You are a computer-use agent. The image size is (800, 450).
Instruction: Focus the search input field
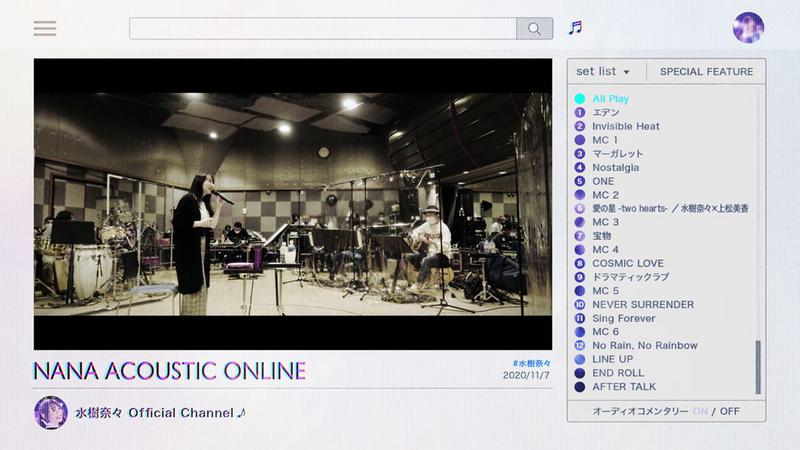coord(322,28)
